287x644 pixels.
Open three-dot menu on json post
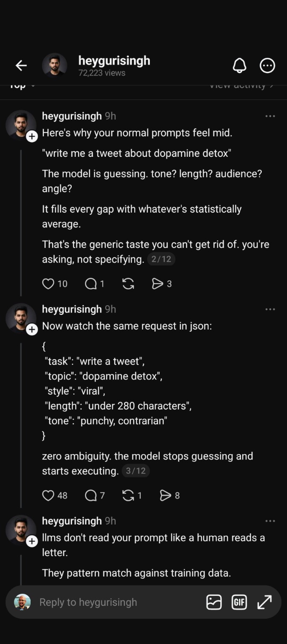click(x=270, y=309)
